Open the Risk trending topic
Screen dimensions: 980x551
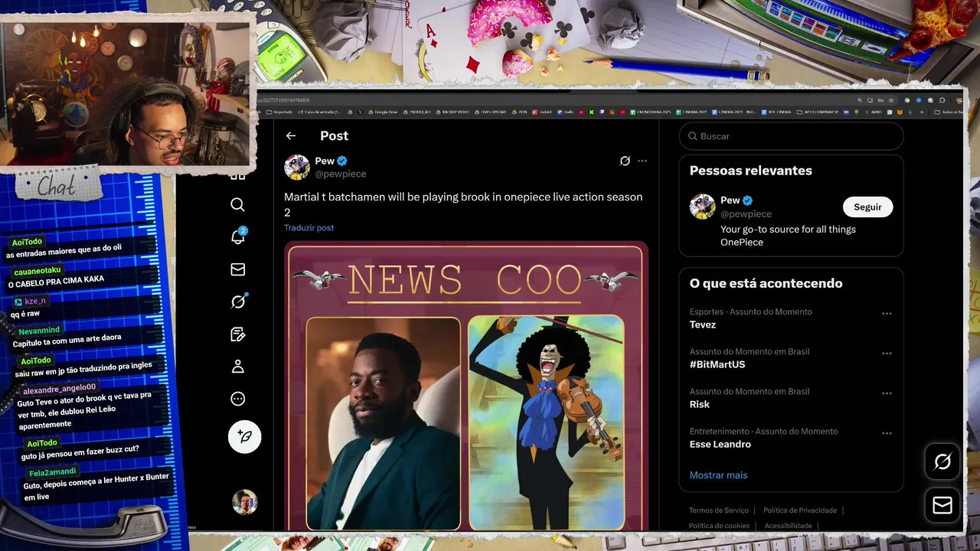[x=700, y=404]
